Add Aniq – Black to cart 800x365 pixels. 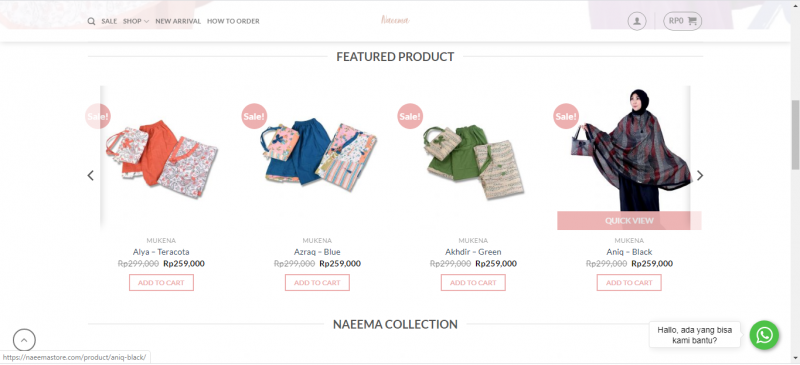click(629, 283)
